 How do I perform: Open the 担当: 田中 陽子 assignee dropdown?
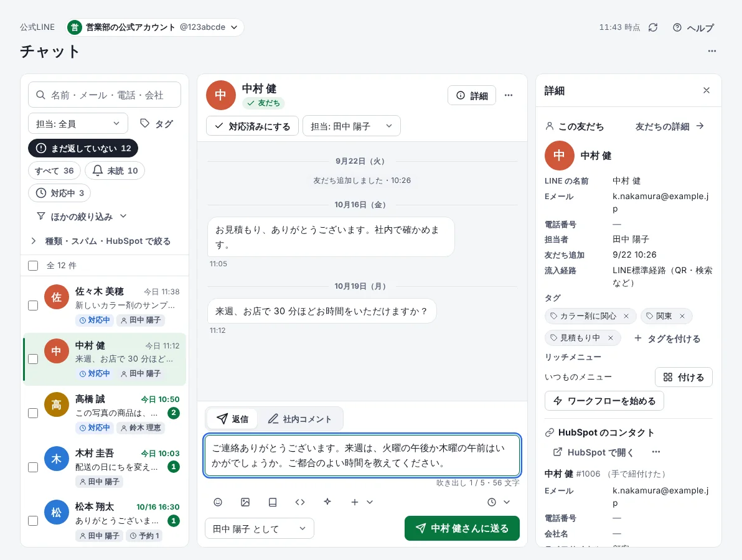pos(352,126)
